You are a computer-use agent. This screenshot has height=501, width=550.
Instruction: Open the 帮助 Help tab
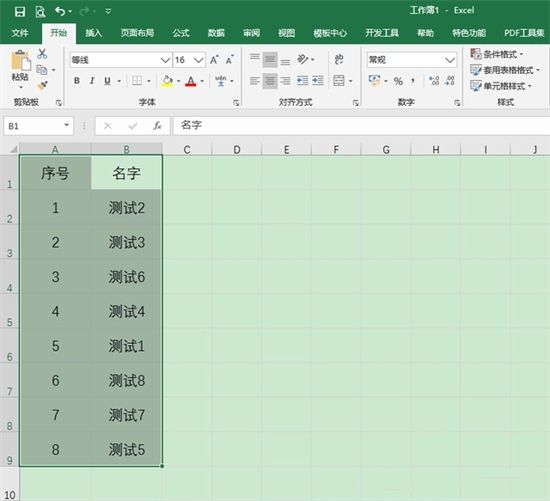pyautogui.click(x=425, y=33)
